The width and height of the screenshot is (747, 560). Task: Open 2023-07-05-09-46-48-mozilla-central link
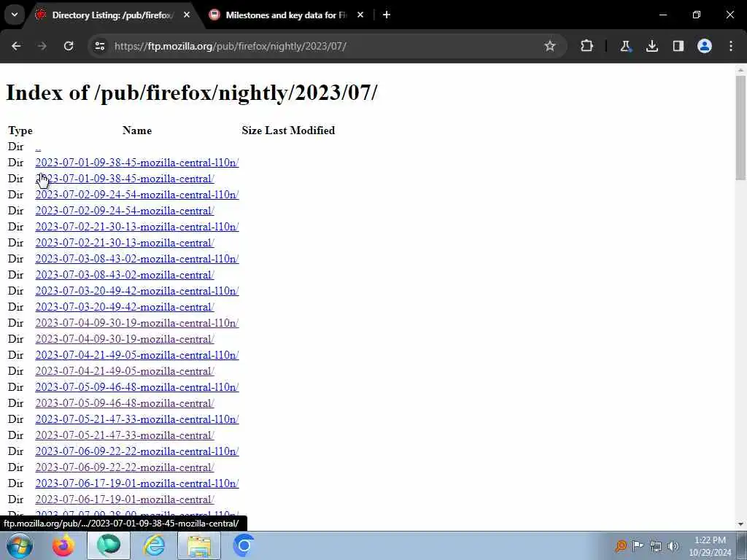point(125,403)
